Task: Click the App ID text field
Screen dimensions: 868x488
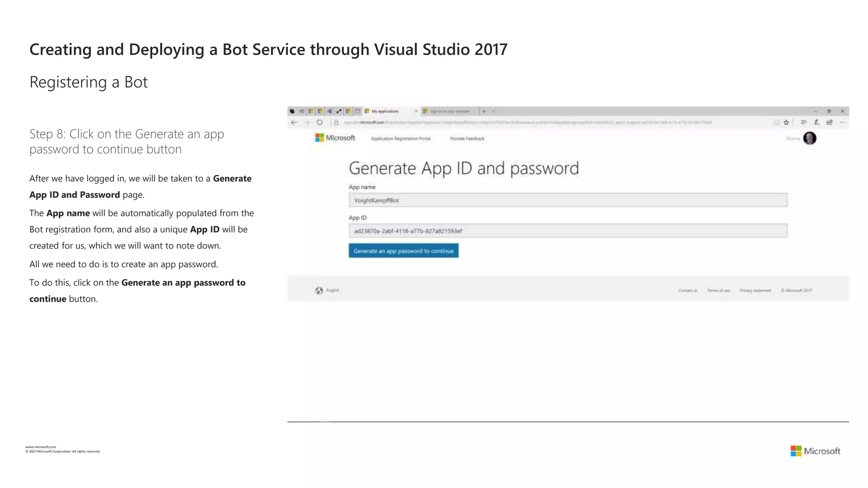Action: coord(568,231)
